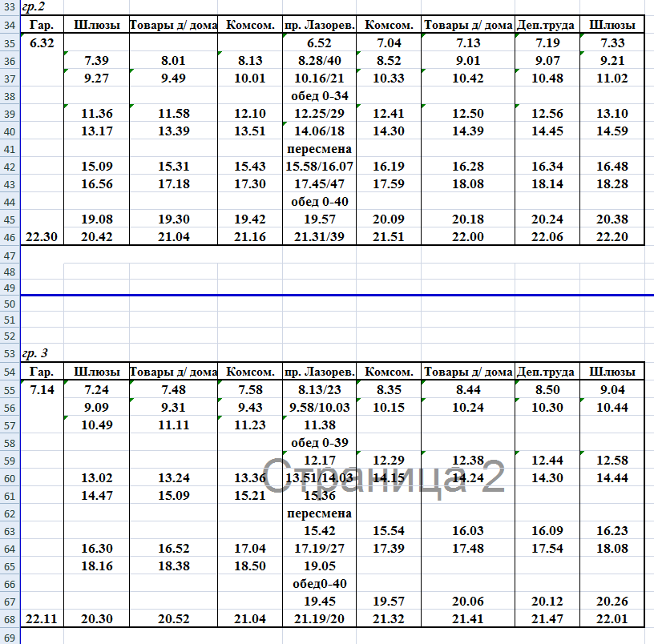Select the 'пересмена' cell in row 41
This screenshot has height=644, width=654.
point(319,149)
